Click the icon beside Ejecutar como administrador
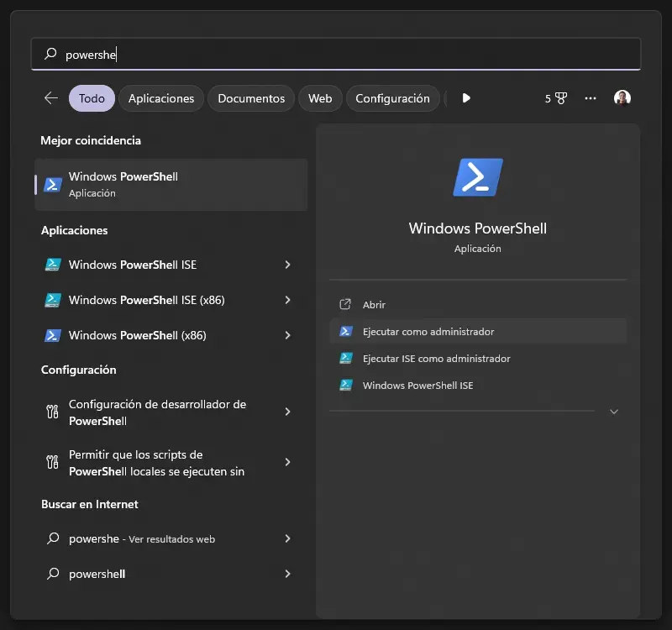Image resolution: width=672 pixels, height=630 pixels. point(346,331)
